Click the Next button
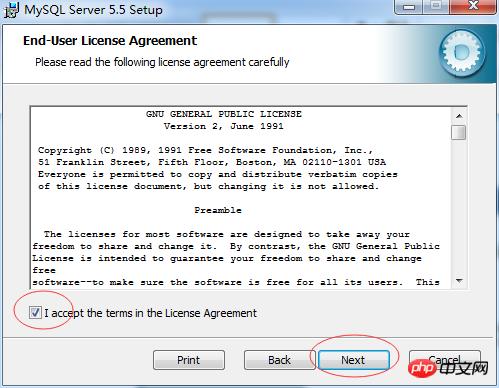Screen dimensions: 499x388 [354, 360]
